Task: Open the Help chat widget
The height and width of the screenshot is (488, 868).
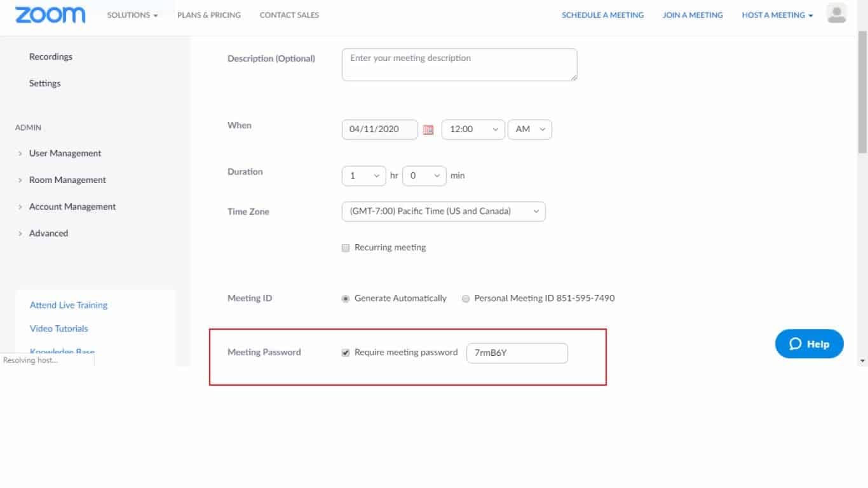Action: [x=808, y=343]
